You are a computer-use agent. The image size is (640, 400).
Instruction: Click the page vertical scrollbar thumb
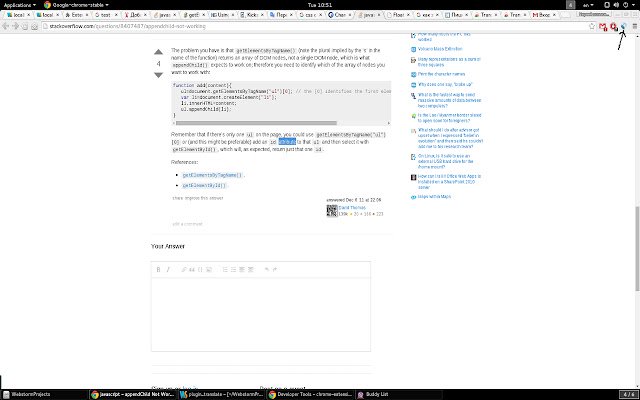coord(637,248)
